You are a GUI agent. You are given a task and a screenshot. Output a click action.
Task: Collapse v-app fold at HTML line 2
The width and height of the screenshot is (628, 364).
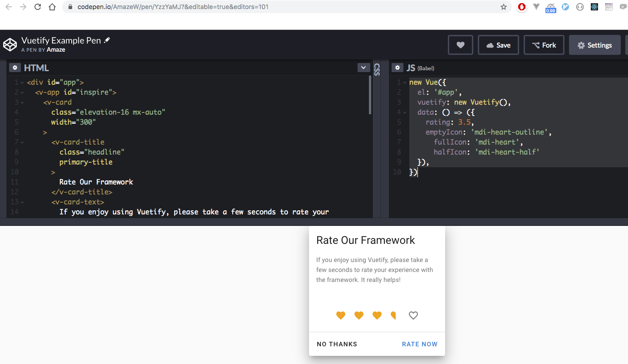click(23, 92)
